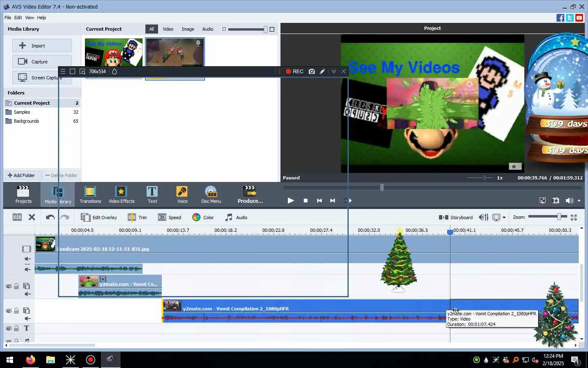Viewport: 588px width, 368px height.
Task: Open the Disc Menu tool
Action: pos(211,194)
